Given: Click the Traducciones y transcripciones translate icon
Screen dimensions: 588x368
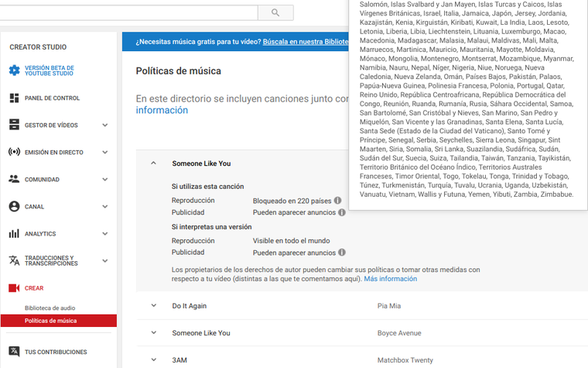Looking at the screenshot, I should coord(14,260).
